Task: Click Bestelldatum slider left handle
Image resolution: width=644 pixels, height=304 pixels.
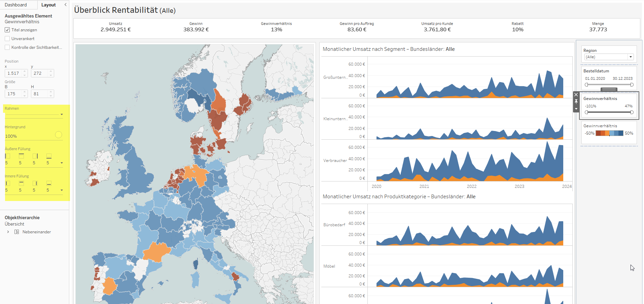Action: point(587,85)
